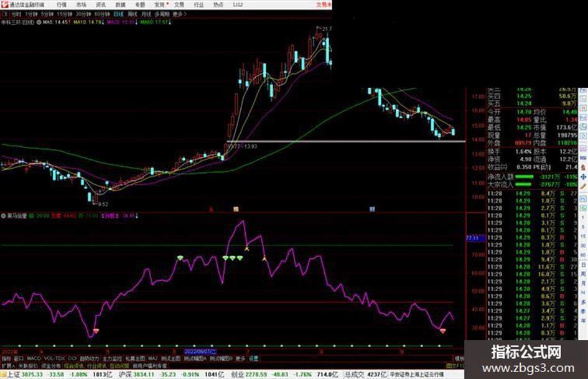Image resolution: width=588 pixels, height=379 pixels.
Task: Click the sidebar icon just below pencil icon
Action: (x=583, y=199)
